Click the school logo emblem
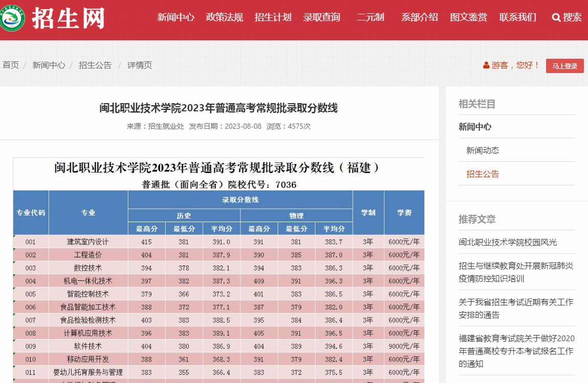 pyautogui.click(x=12, y=17)
